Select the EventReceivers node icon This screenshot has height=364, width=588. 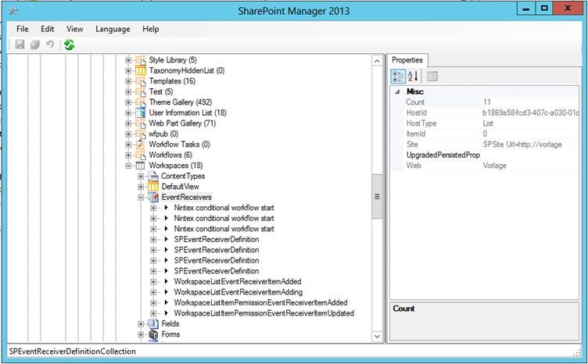pyautogui.click(x=153, y=197)
